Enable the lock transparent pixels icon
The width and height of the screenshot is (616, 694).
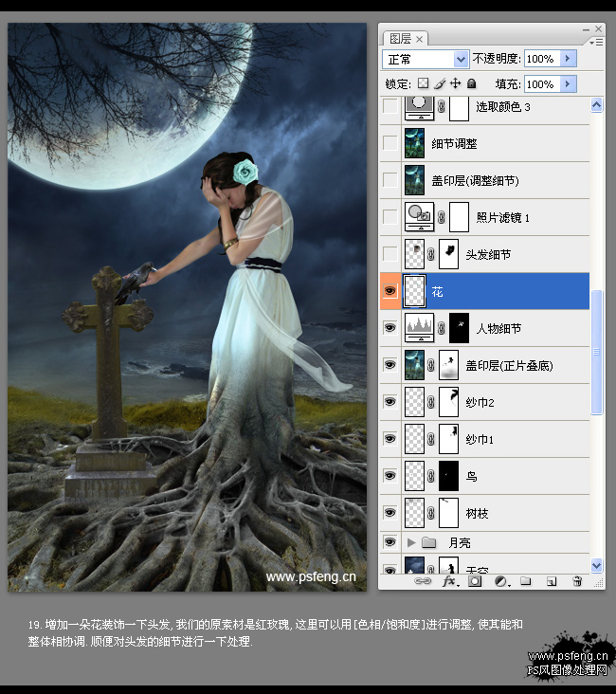coord(423,83)
